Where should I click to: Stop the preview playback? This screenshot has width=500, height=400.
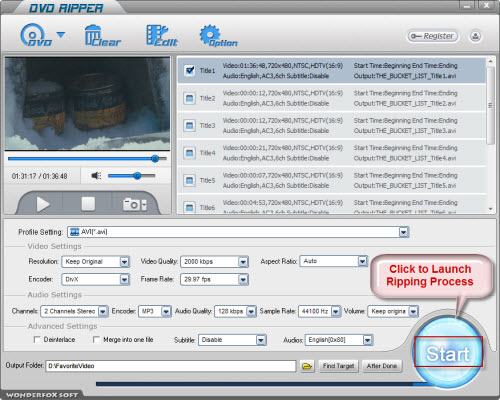[x=88, y=204]
